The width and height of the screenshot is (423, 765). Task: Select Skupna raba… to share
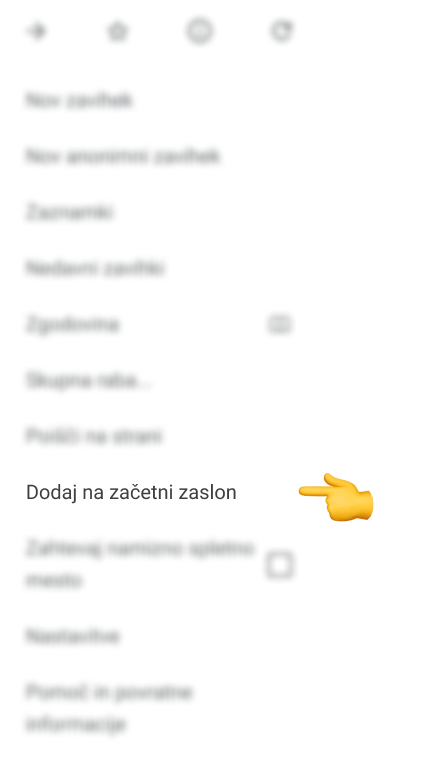pyautogui.click(x=88, y=381)
